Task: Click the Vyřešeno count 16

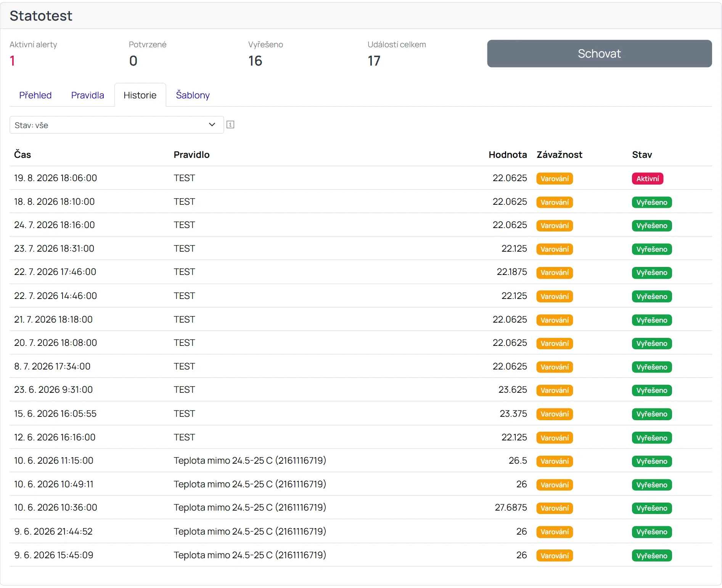Action: 255,61
